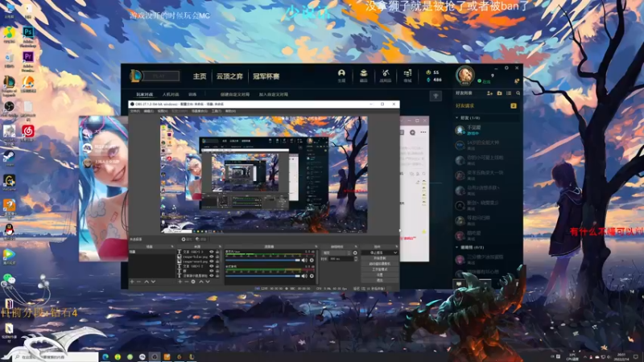Pop out the 来源 dock panel
Viewport: 644px width, 362px height.
[x=220, y=246]
